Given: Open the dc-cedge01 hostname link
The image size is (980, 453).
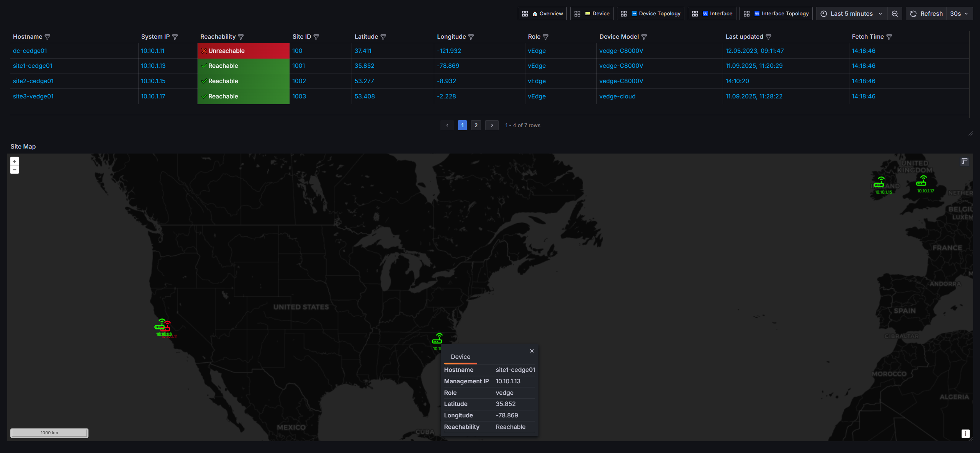Looking at the screenshot, I should click(x=30, y=51).
